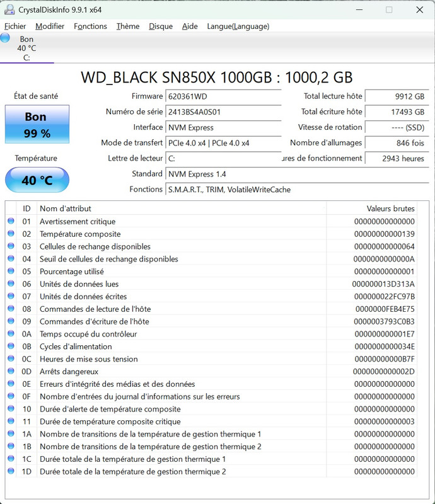The height and width of the screenshot is (504, 435).
Task: Click the Bon 99 % health status button
Action: pos(37,124)
